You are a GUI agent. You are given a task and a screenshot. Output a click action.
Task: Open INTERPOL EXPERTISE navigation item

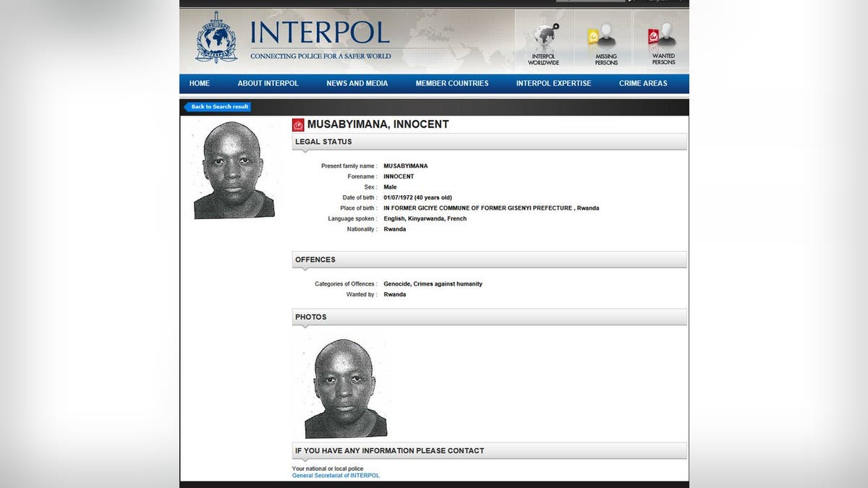click(x=553, y=84)
